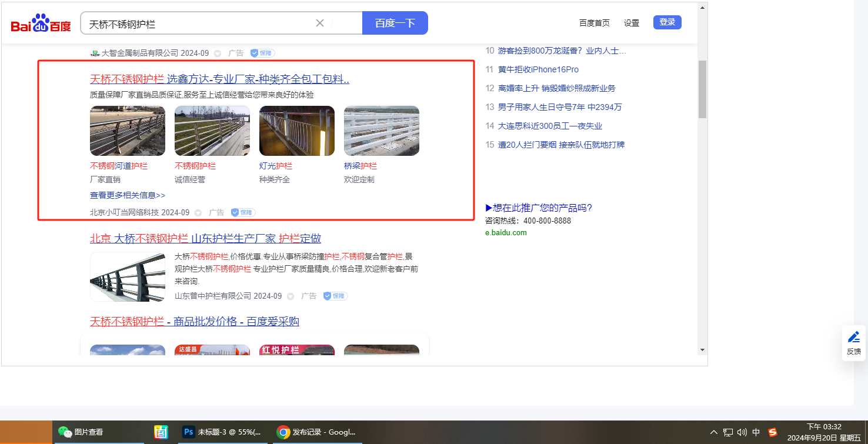Click the e.baidu.com link
This screenshot has height=444, width=868.
pyautogui.click(x=506, y=232)
